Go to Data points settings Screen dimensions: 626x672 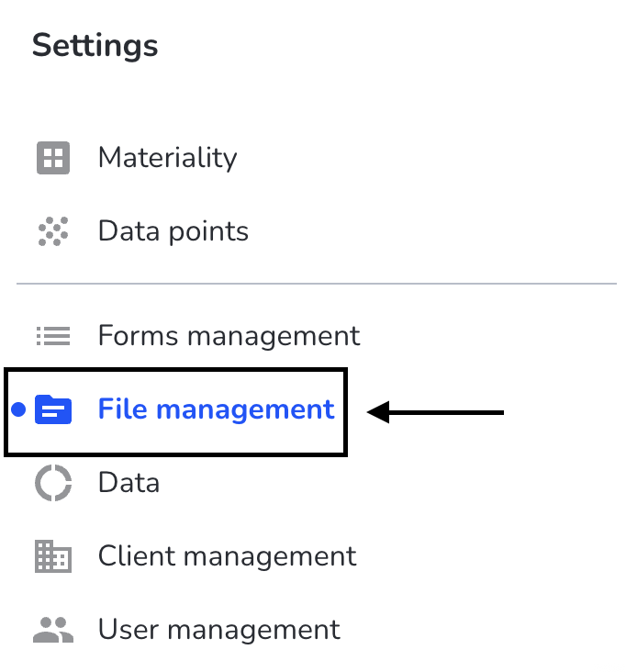coord(173,231)
